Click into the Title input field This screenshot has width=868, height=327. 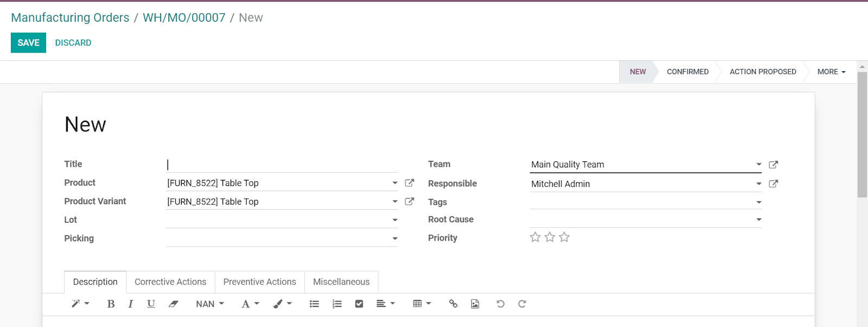coord(282,165)
